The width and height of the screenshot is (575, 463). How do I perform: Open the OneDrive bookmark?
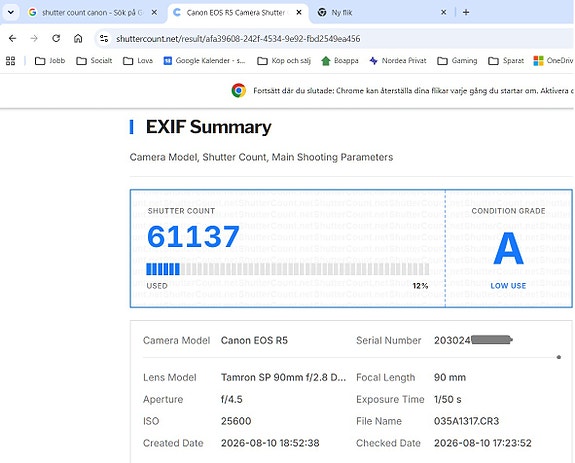coord(554,61)
